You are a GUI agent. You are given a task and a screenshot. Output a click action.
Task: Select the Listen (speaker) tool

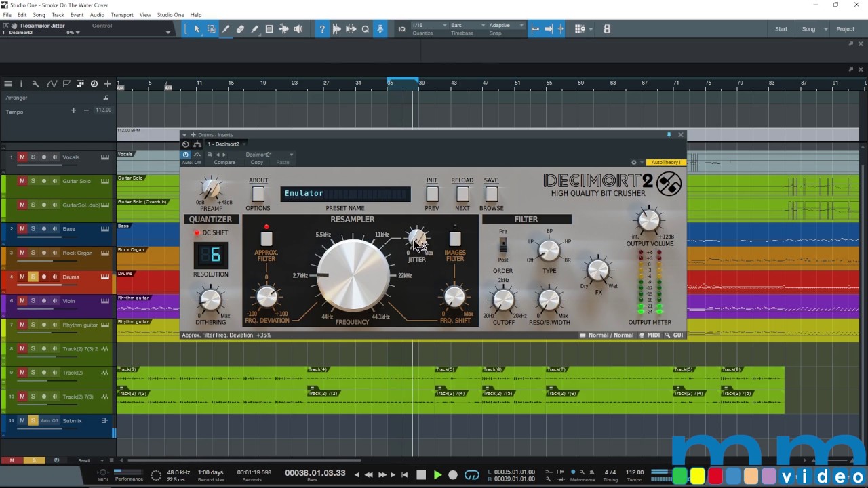point(298,29)
